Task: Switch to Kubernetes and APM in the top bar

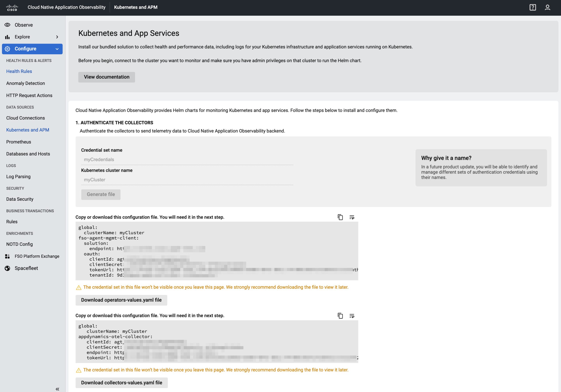Action: pos(136,7)
